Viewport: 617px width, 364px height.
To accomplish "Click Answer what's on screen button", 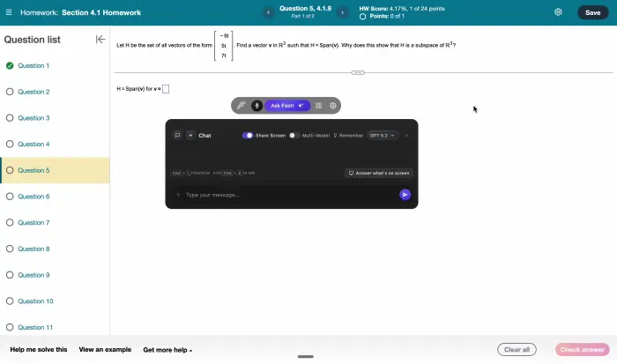I will pos(379,173).
